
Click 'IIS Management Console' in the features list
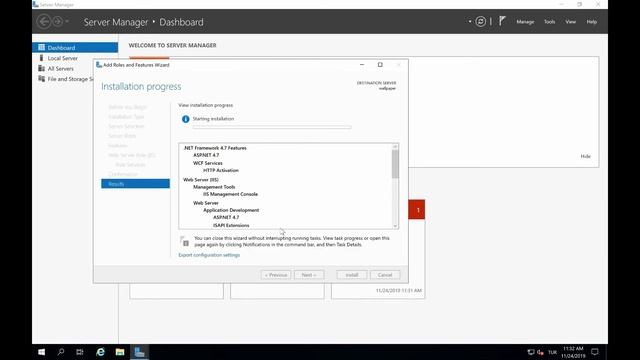click(x=230, y=194)
